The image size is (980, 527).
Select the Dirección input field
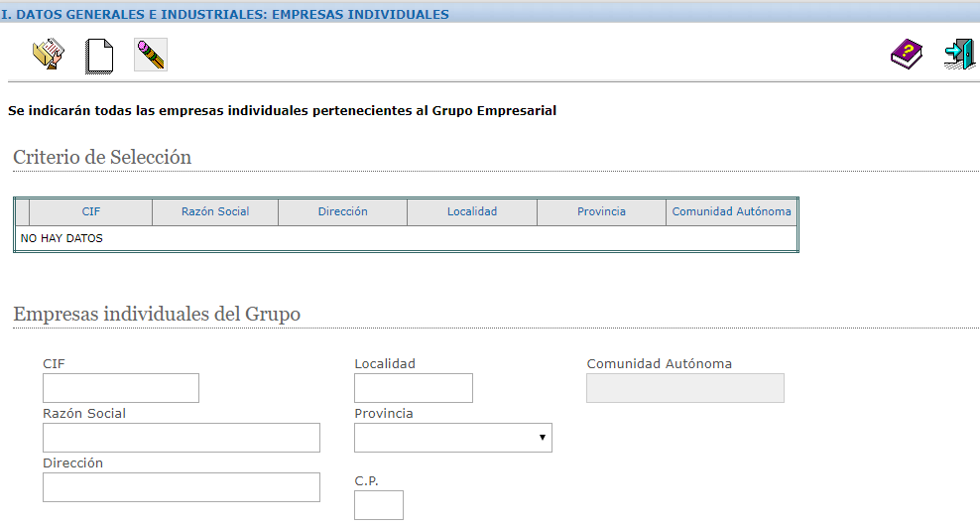pos(182,487)
